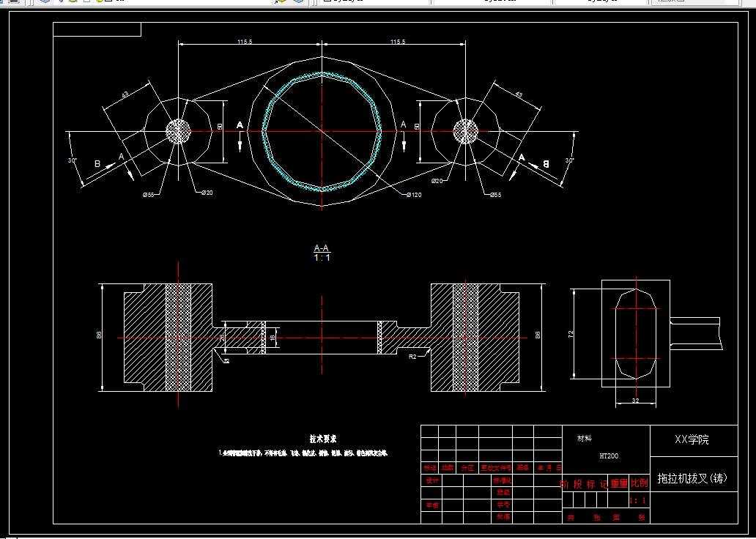Click the 批准 cell in title block
Image resolution: width=756 pixels, height=539 pixels.
click(x=503, y=516)
